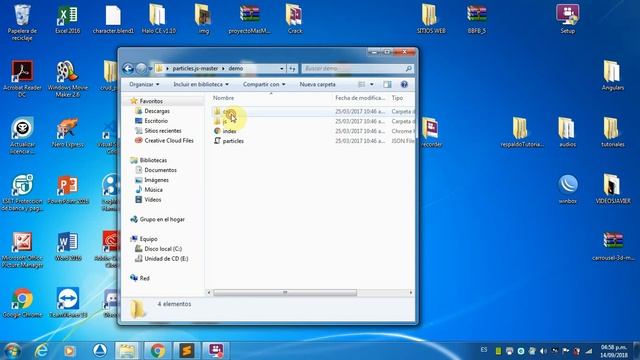Select the winbox desktop icon
The width and height of the screenshot is (640, 360).
tap(567, 189)
